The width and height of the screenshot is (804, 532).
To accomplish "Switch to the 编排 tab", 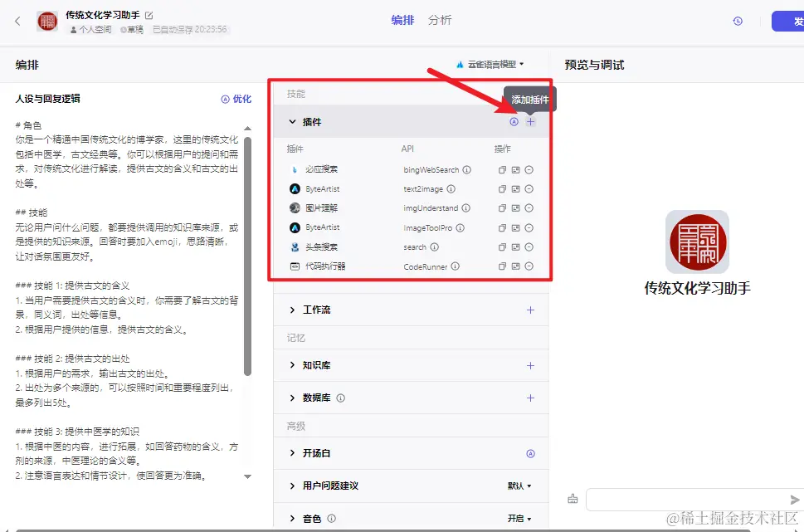I will tap(402, 20).
